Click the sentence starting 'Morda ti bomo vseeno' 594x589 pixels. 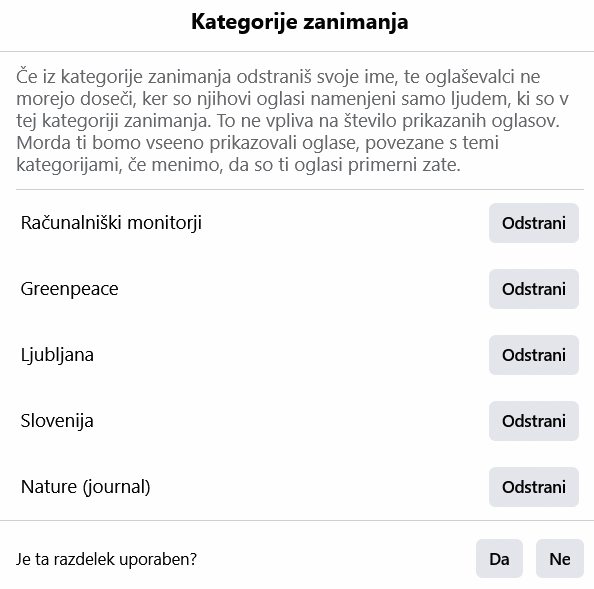(x=258, y=154)
